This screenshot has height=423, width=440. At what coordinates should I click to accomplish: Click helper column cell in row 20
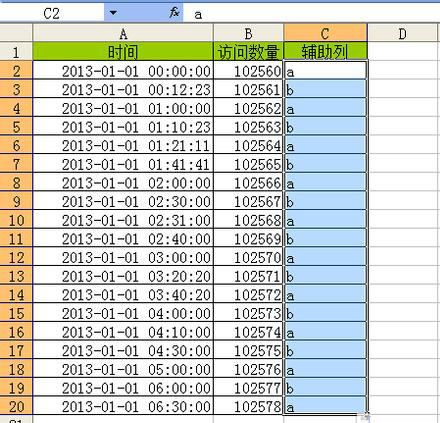(325, 406)
